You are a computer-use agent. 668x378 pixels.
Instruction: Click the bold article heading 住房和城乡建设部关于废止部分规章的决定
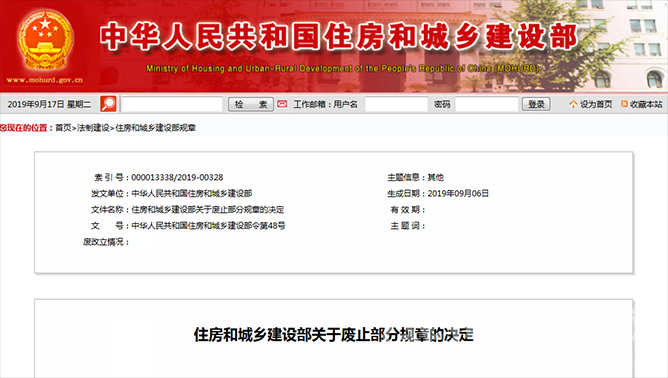point(334,335)
